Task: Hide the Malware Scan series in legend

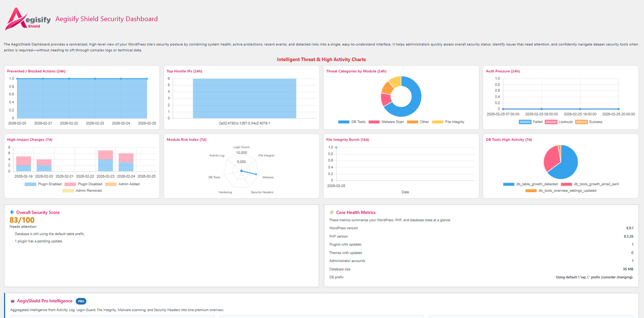Action: click(386, 122)
